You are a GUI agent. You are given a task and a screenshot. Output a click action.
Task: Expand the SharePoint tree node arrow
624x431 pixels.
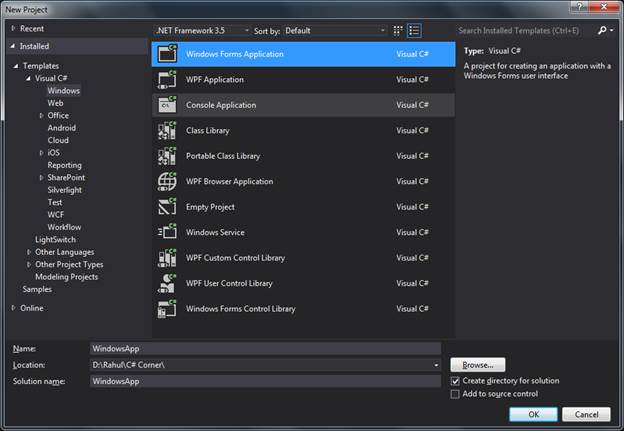pos(41,177)
